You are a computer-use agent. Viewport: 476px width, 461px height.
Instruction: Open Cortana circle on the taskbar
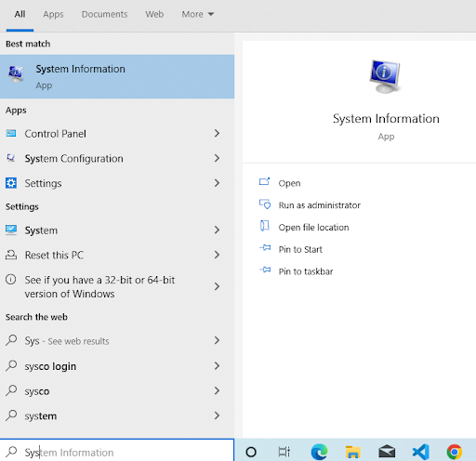tap(251, 452)
